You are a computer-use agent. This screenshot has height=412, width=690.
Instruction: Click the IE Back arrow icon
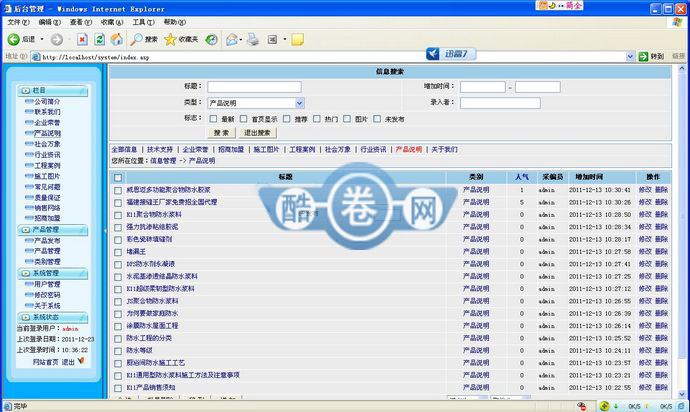pyautogui.click(x=14, y=40)
